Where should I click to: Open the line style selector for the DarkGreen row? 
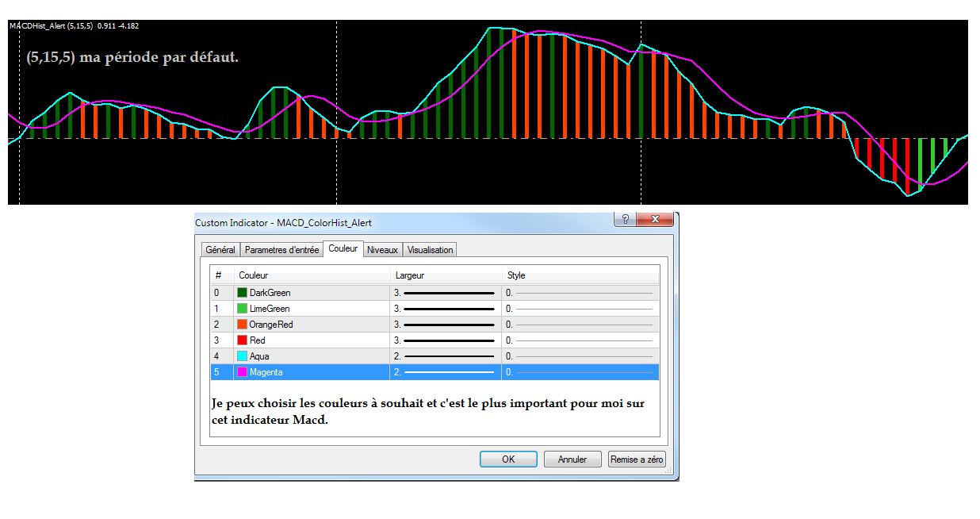(x=580, y=293)
